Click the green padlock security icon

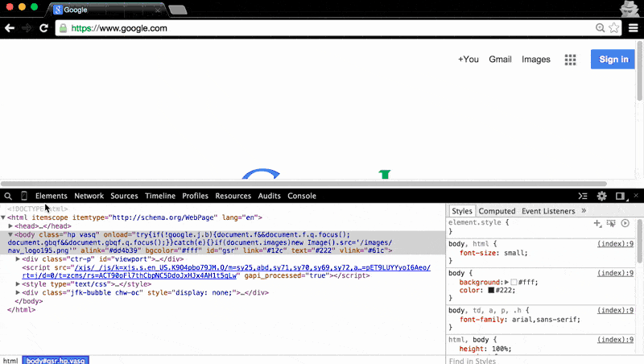tap(63, 28)
